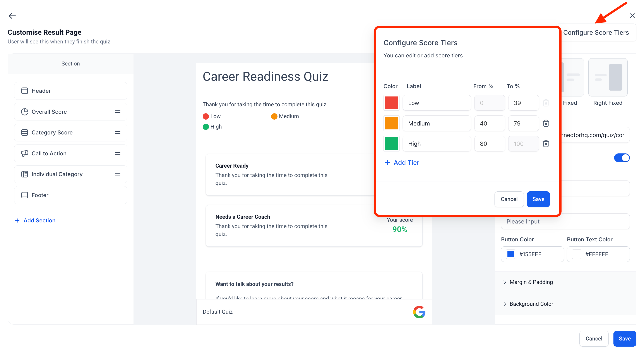Screen dimensions: 644x354
Task: Click the Footer section icon
Action: [24, 195]
